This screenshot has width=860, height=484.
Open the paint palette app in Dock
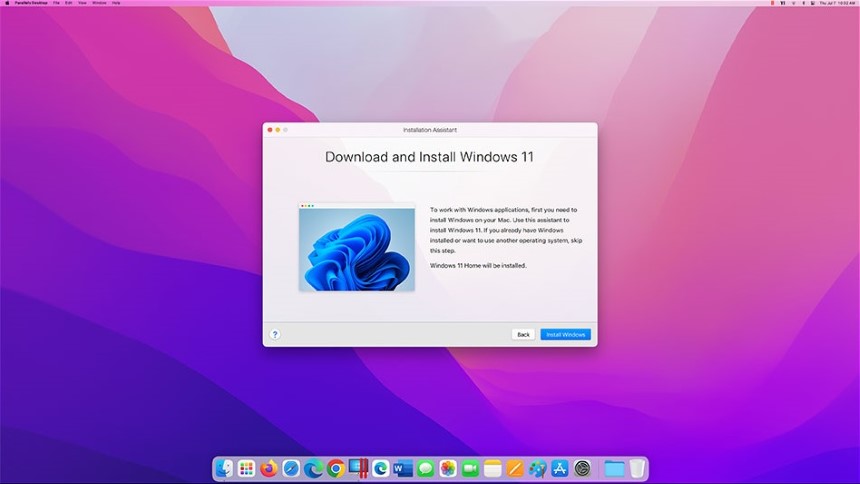[538, 469]
